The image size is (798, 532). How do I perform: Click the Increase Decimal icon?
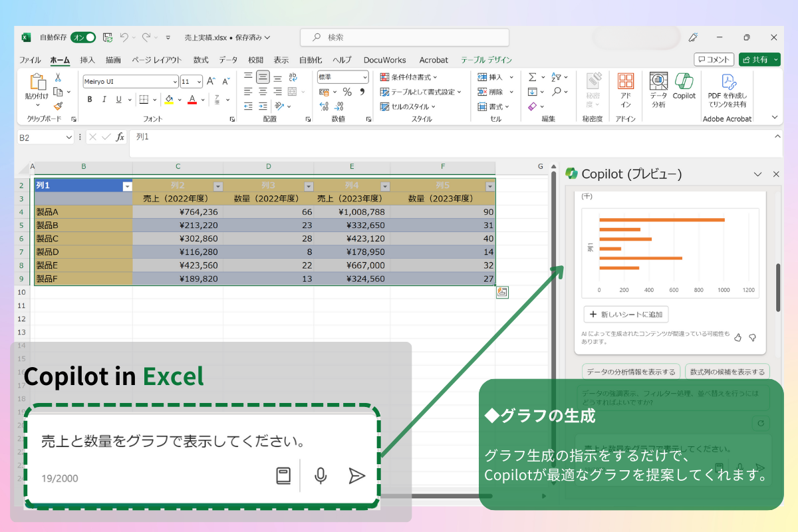point(324,106)
